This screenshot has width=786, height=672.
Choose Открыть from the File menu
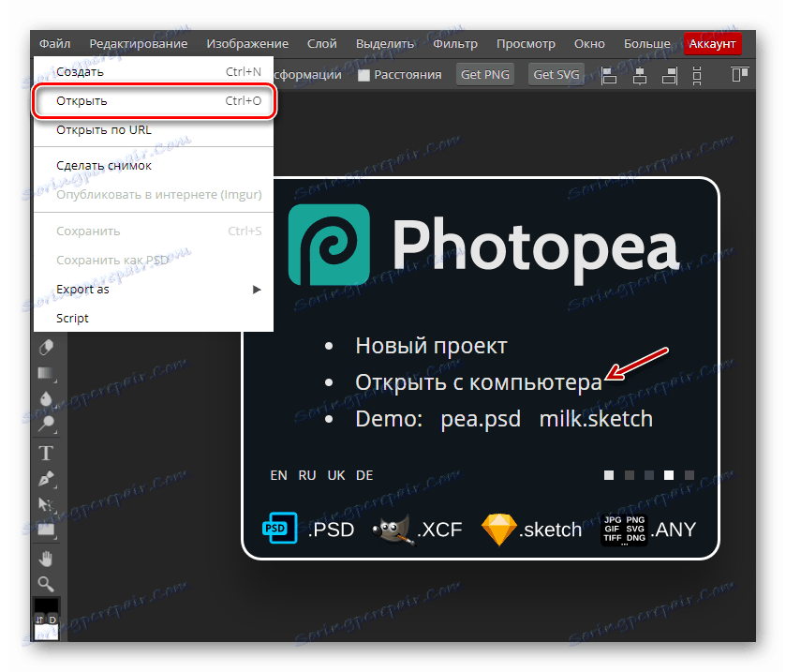click(154, 101)
